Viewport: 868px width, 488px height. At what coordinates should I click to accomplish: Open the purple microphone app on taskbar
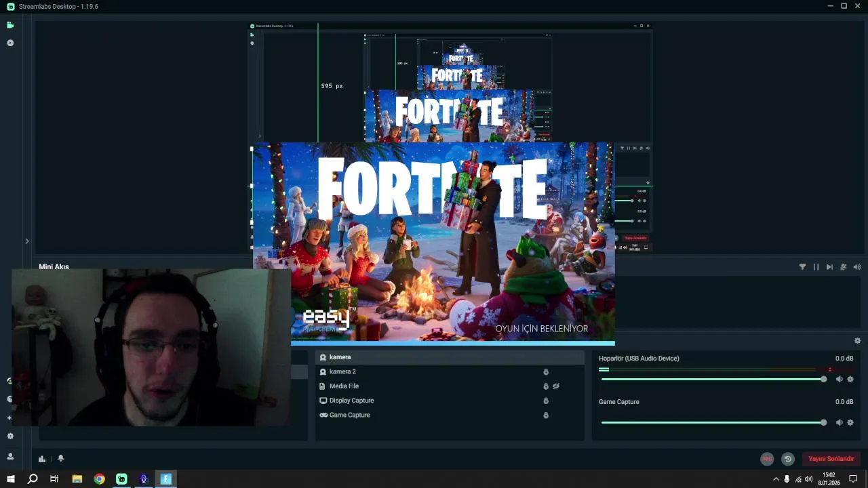pyautogui.click(x=144, y=479)
